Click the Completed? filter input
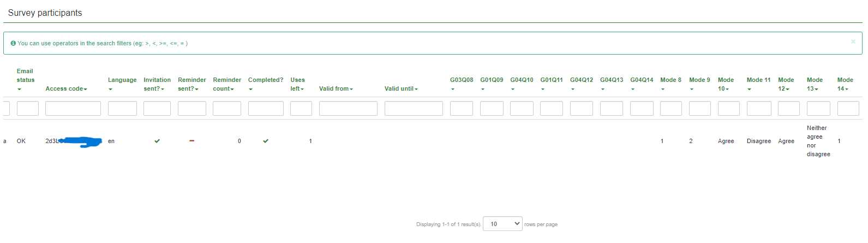 266,109
